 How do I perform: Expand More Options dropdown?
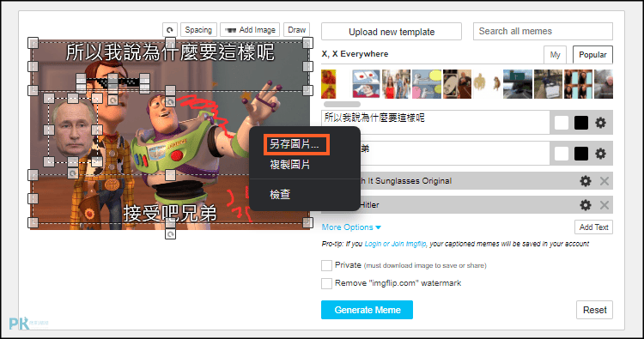point(351,227)
